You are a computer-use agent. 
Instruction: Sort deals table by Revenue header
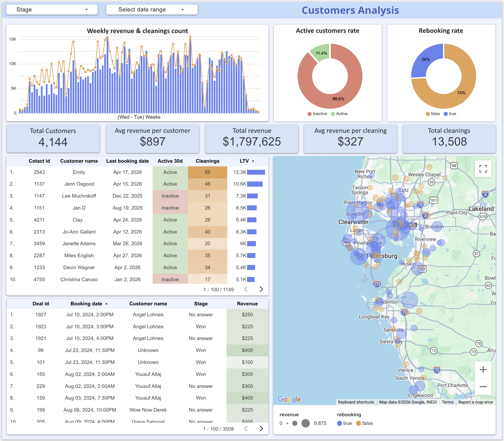[247, 304]
